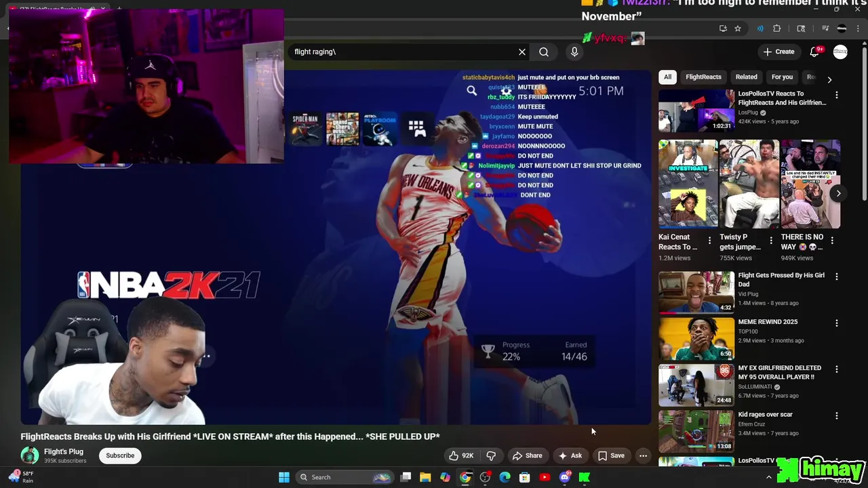Open THERE IS NO WAY short thumbnail

click(x=810, y=184)
